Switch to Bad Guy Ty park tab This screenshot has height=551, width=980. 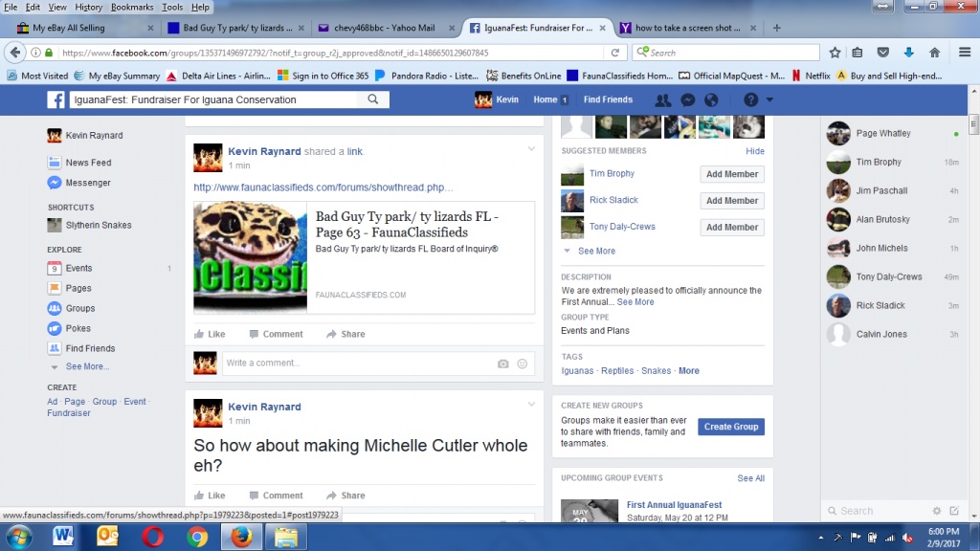[236, 28]
